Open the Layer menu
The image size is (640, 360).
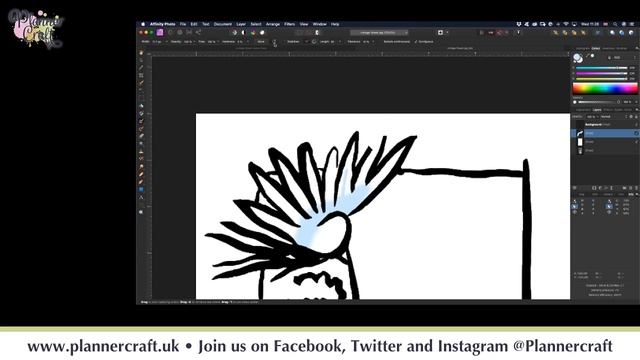click(241, 24)
